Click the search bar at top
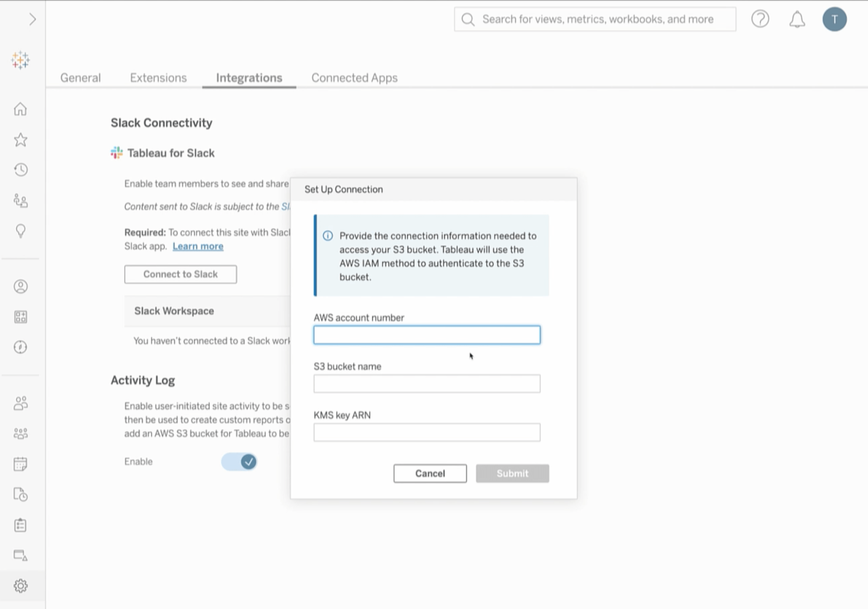The width and height of the screenshot is (868, 609). [594, 19]
